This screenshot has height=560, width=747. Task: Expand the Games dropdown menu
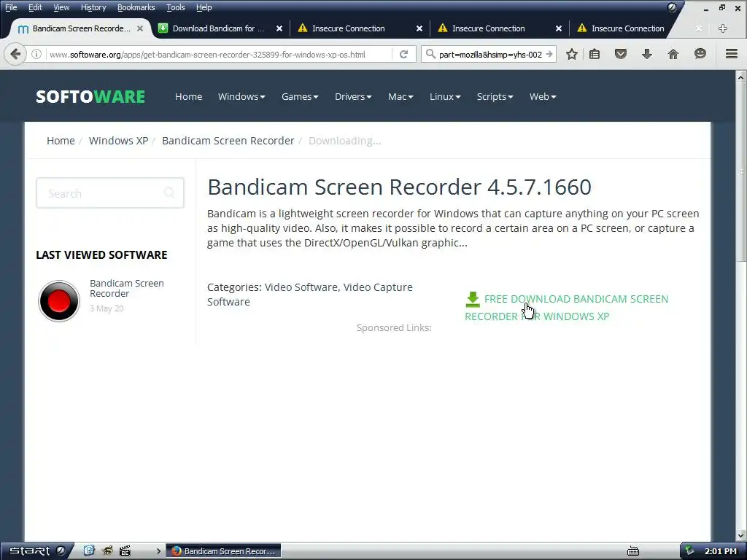300,97
